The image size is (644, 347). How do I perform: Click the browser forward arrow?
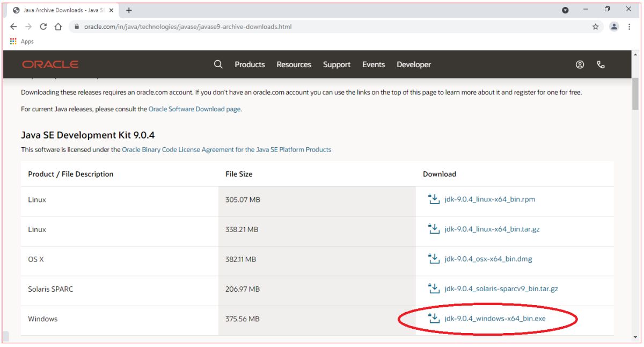tap(28, 26)
